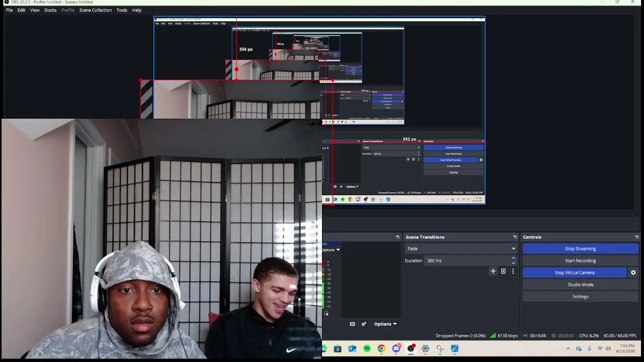Open Google Chrome from the taskbar
644x362 pixels.
point(381,348)
